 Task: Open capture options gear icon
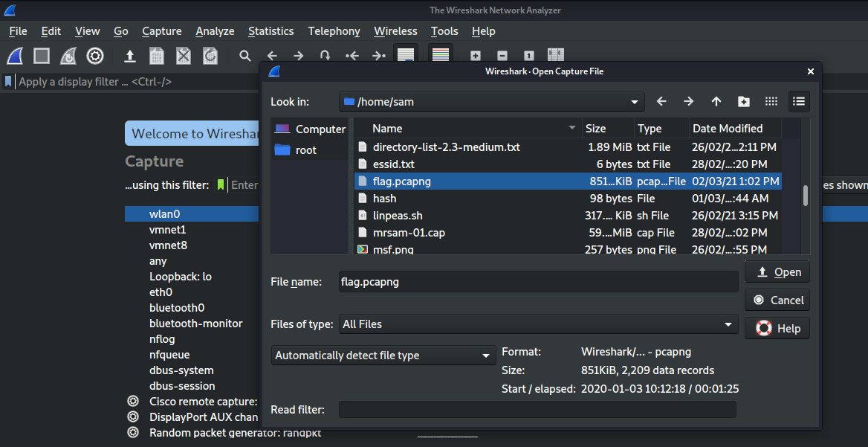pyautogui.click(x=95, y=55)
